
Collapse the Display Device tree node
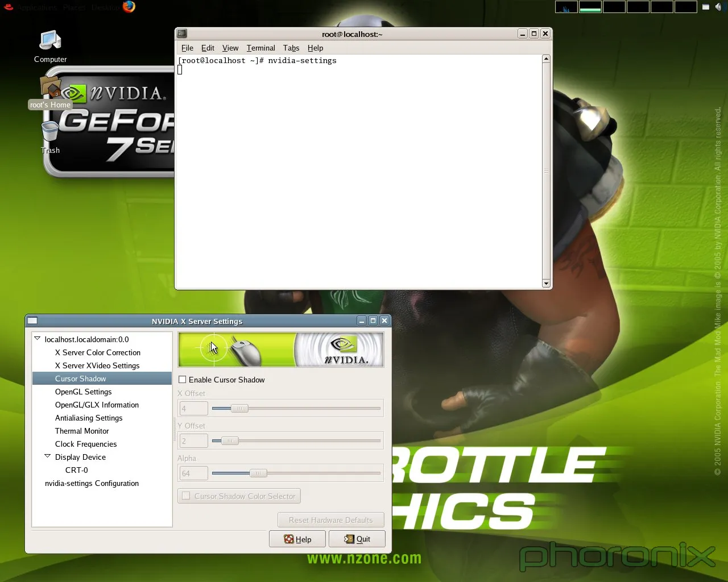pyautogui.click(x=48, y=456)
